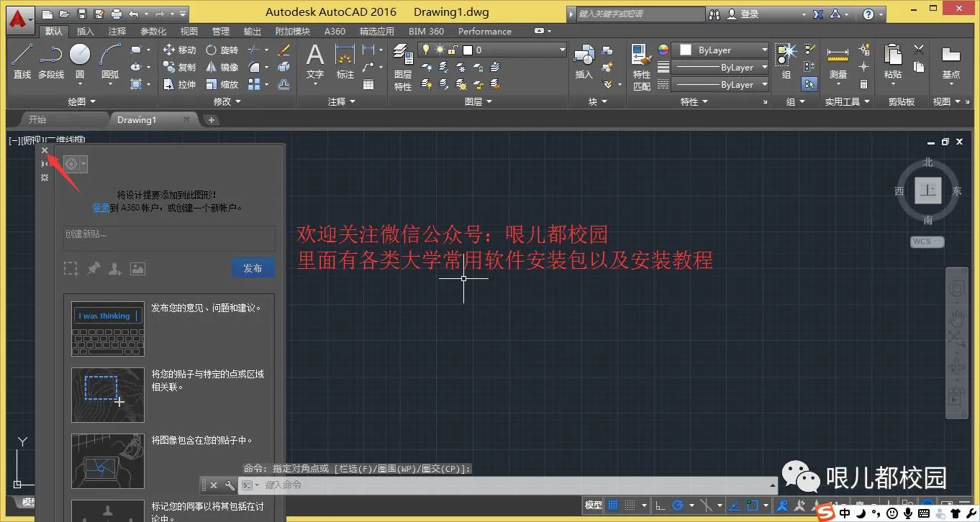Toggle the layer 0 lock icon
The height and width of the screenshot is (522, 980).
(x=453, y=50)
